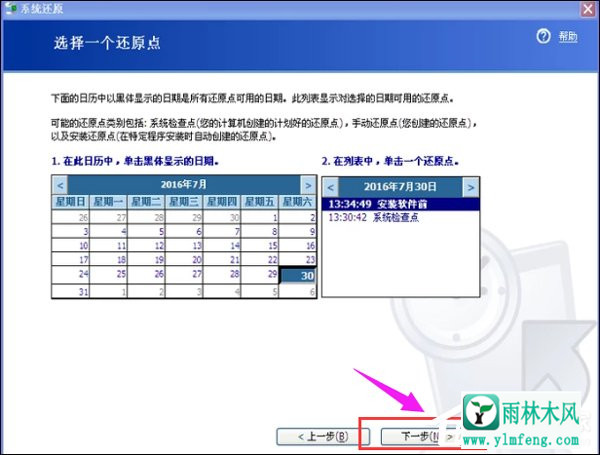Select July 23 in the calendar
This screenshot has height=455, width=600.
point(298,259)
